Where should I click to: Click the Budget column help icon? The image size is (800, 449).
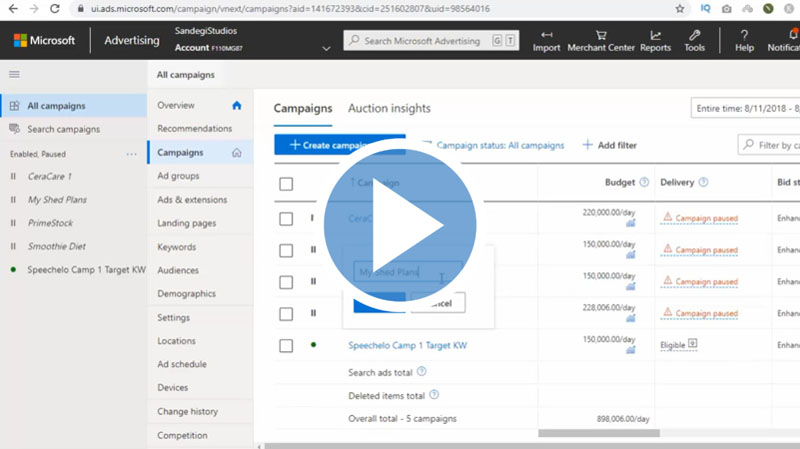[644, 182]
